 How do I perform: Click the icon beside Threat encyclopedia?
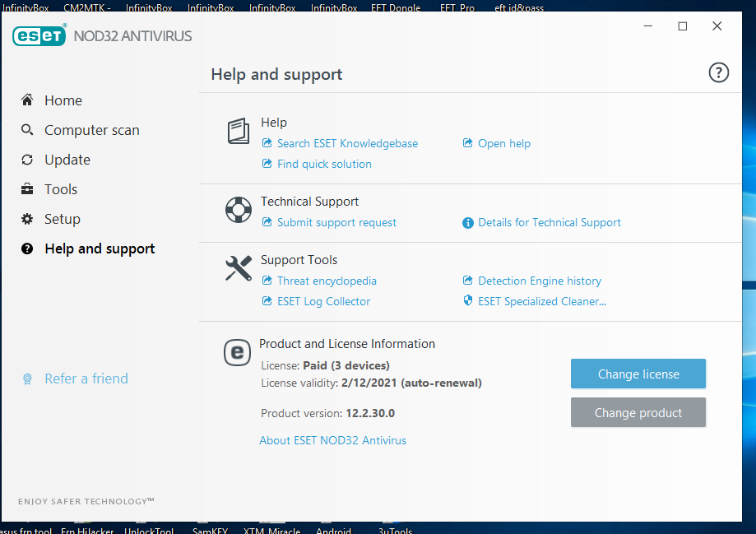click(267, 281)
